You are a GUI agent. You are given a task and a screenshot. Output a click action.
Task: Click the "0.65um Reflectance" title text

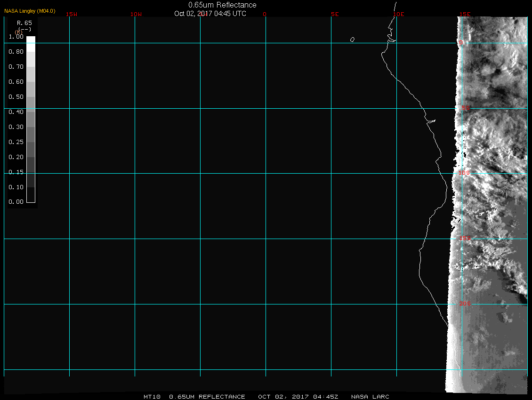point(222,5)
